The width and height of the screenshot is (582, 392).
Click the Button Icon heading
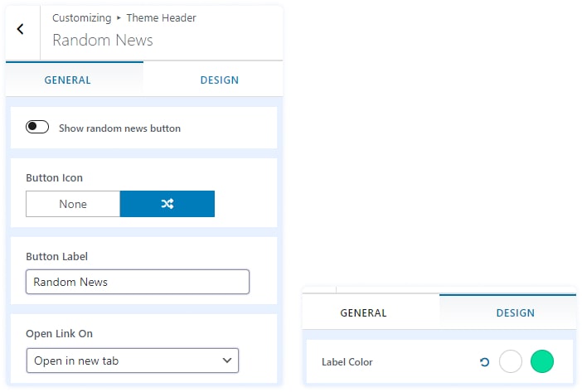pos(54,177)
